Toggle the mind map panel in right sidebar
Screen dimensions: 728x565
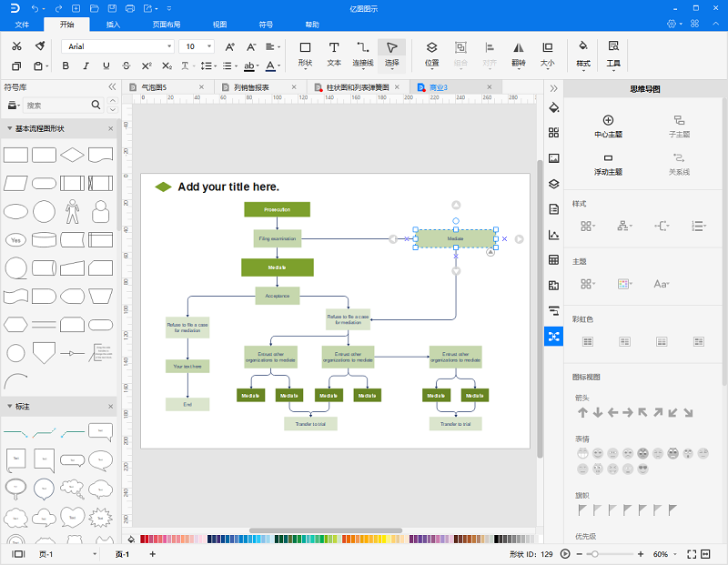pos(554,336)
